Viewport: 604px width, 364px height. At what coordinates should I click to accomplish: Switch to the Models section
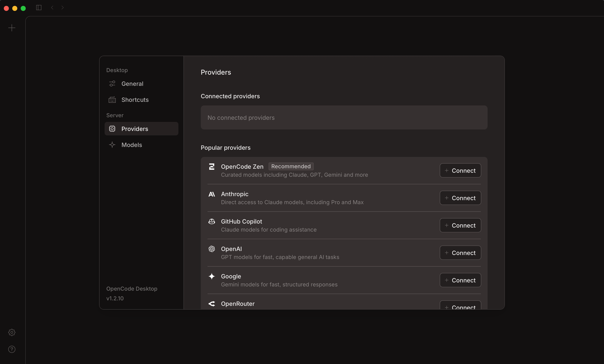tap(132, 145)
